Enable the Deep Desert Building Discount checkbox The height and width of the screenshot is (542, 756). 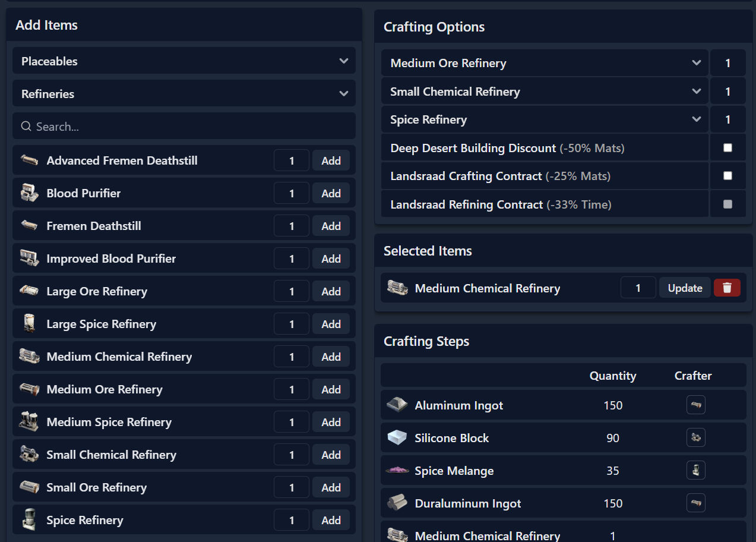coord(727,147)
